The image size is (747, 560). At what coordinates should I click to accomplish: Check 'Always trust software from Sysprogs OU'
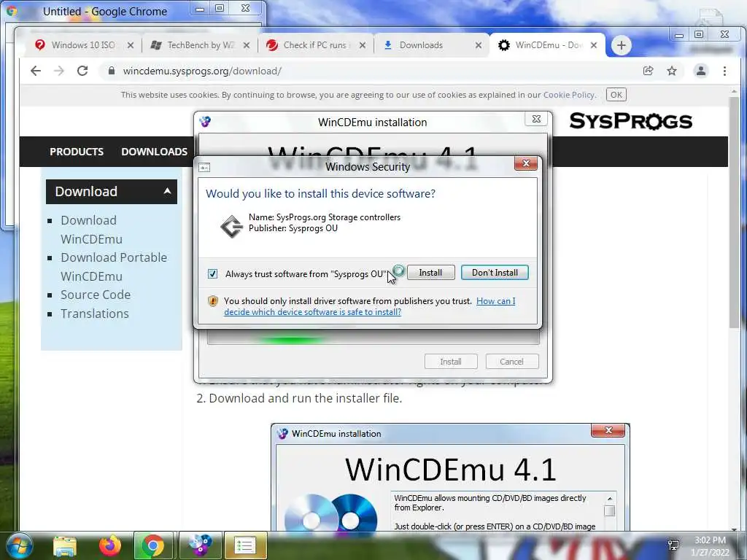(x=212, y=274)
